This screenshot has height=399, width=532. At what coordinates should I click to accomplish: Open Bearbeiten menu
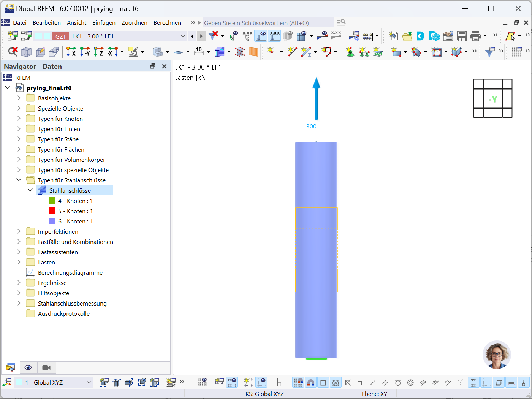tap(47, 23)
